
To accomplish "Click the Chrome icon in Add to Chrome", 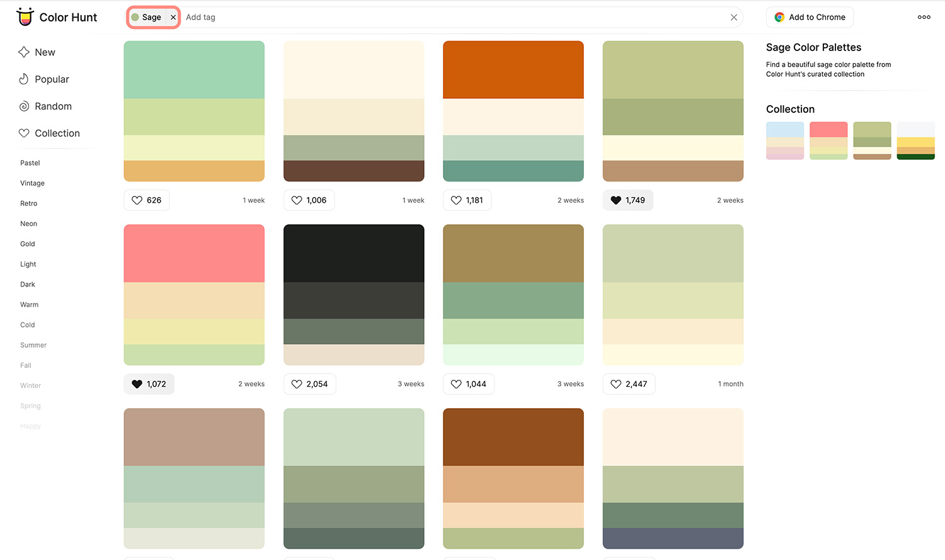I will [x=779, y=18].
